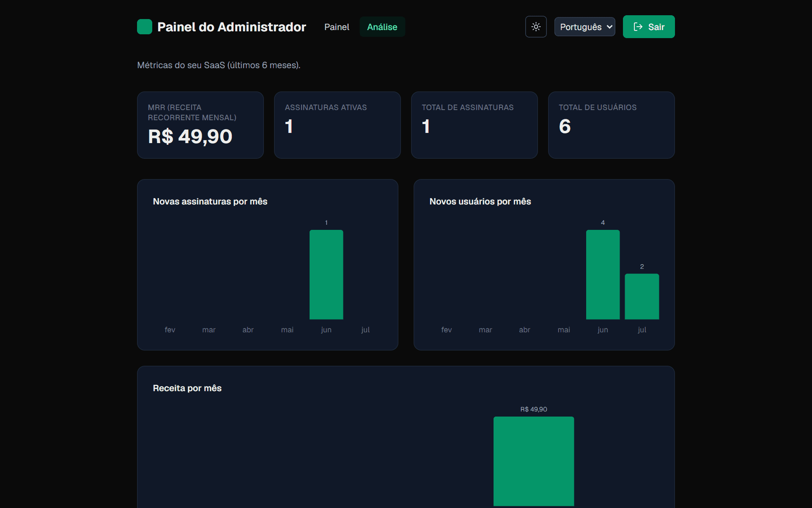The height and width of the screenshot is (508, 812).
Task: Click the mar label in Novos usuários chart
Action: [x=486, y=330]
